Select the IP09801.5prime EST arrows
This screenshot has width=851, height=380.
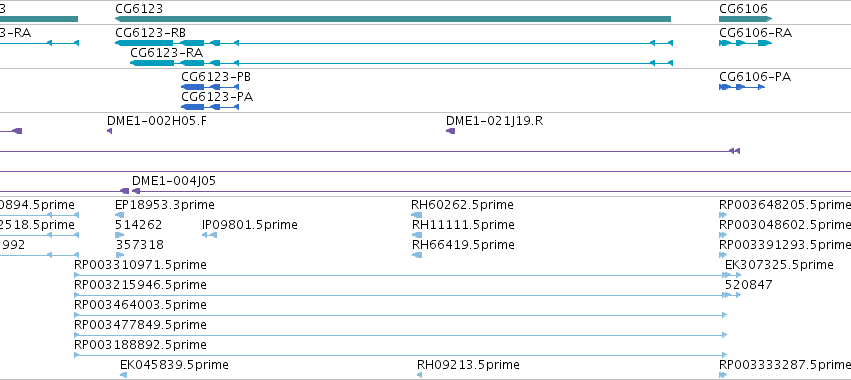209,235
